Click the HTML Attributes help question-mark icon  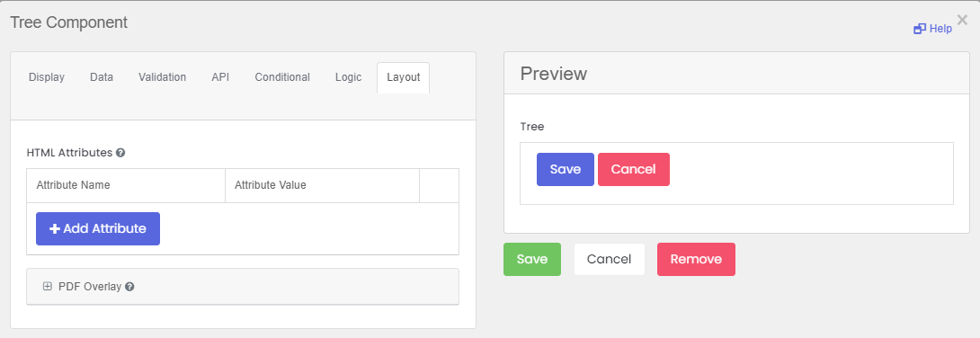tap(120, 153)
